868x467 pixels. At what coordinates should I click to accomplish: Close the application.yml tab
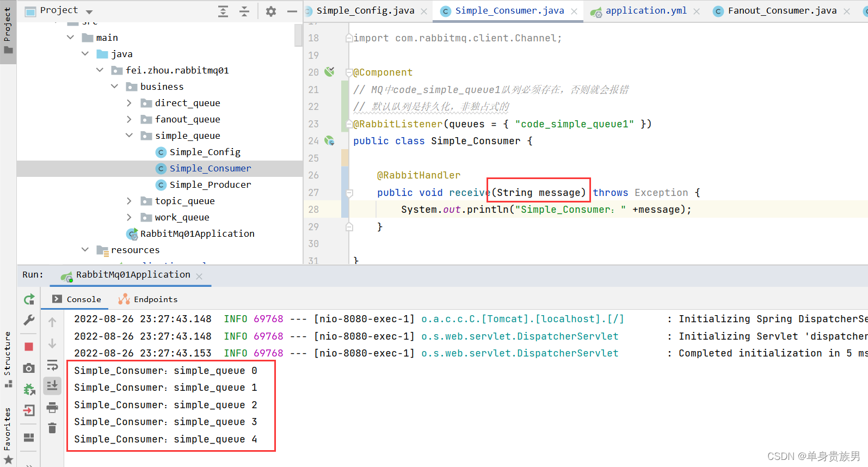(x=697, y=11)
